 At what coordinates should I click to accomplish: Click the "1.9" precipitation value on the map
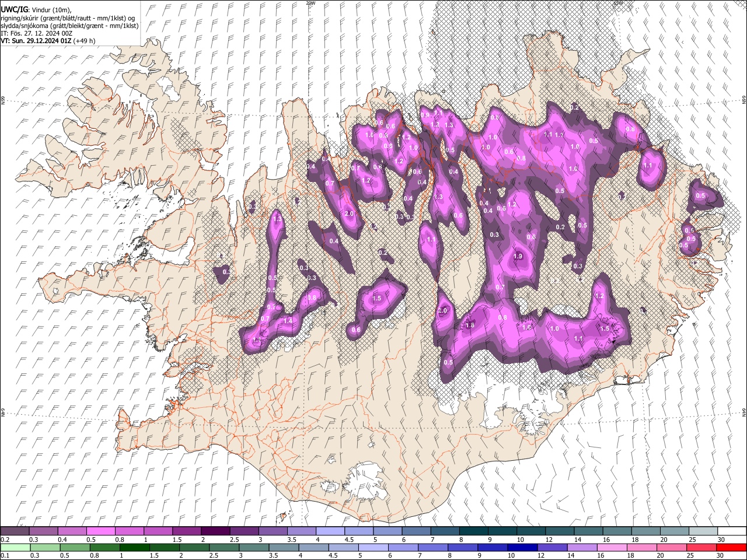[x=518, y=257]
